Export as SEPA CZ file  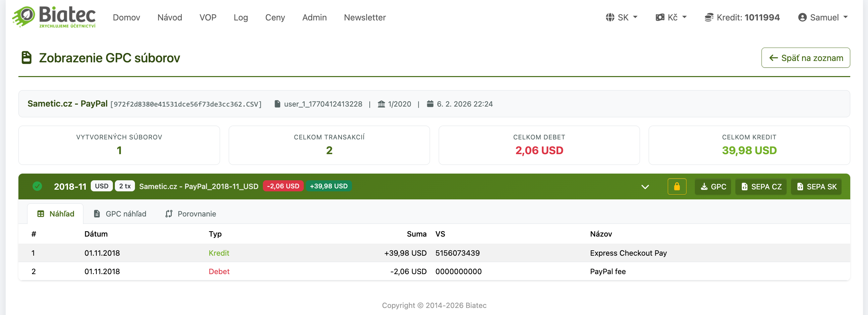pos(761,187)
